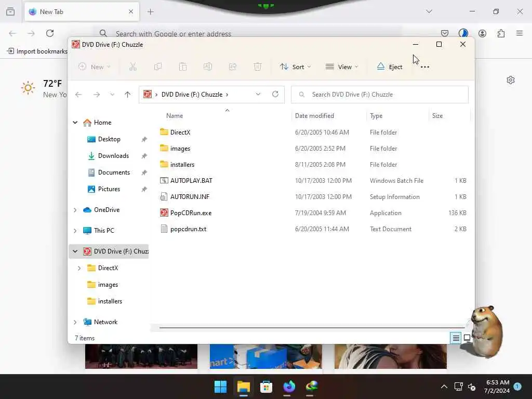Image resolution: width=532 pixels, height=399 pixels.
Task: Click the Delete trash icon in Explorer toolbar
Action: point(258,66)
